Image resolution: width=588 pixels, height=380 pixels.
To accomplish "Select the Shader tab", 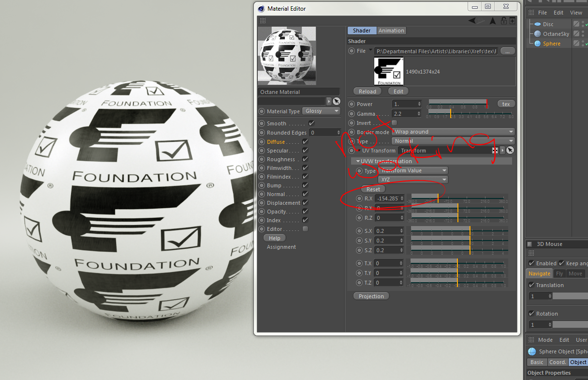I will 362,30.
